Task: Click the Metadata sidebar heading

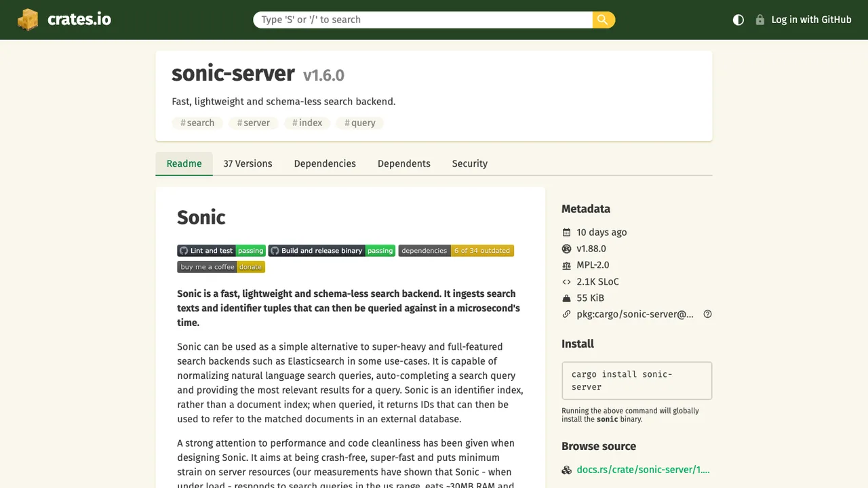Action: 586,209
